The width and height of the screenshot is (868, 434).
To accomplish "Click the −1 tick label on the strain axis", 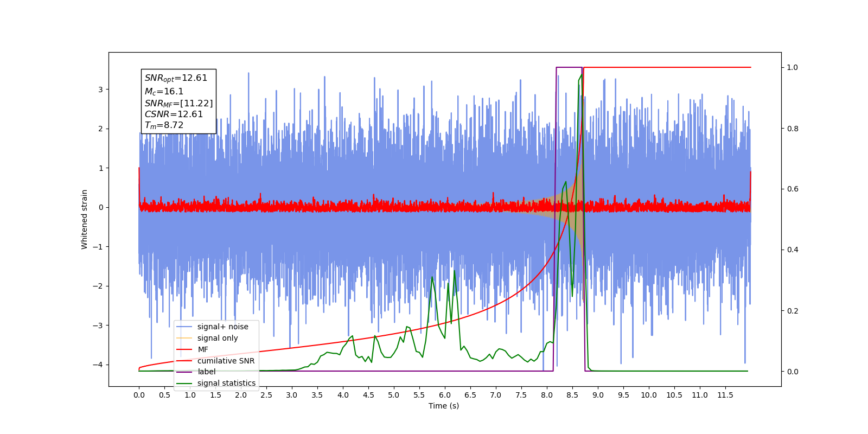I will click(x=98, y=247).
